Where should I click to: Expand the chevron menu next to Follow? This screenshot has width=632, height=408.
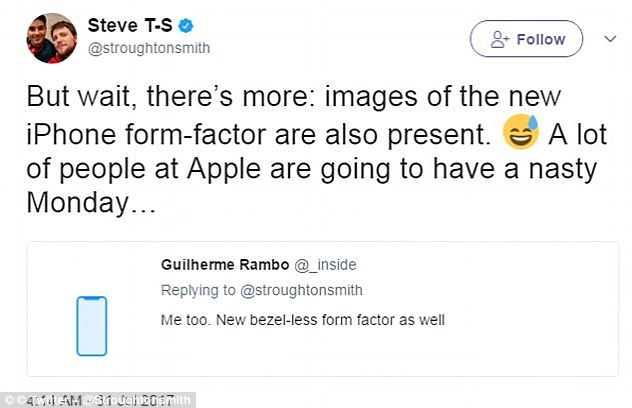[611, 39]
